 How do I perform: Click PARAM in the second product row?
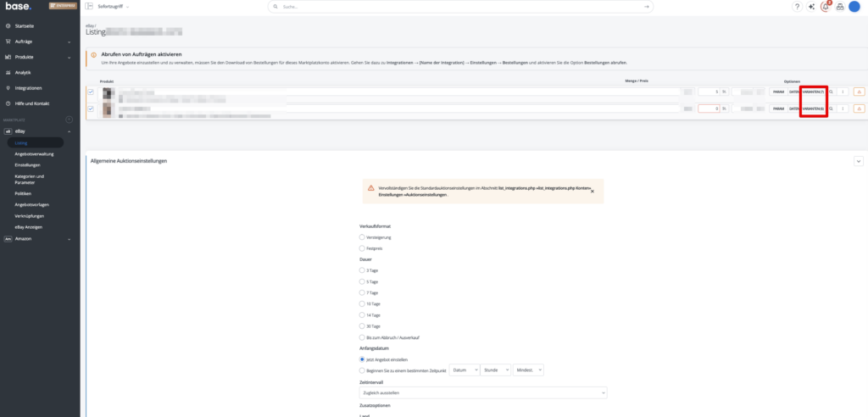[x=778, y=108]
